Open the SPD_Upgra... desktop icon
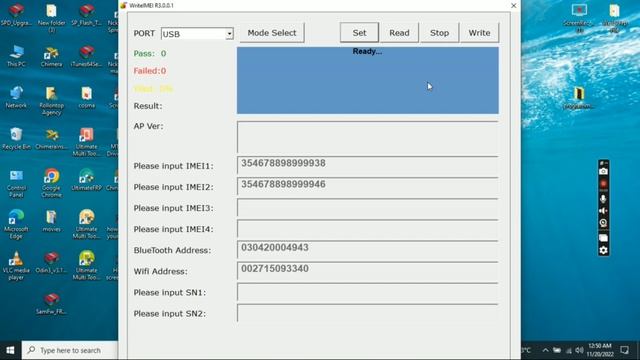The height and width of the screenshot is (360, 640). [x=16, y=15]
